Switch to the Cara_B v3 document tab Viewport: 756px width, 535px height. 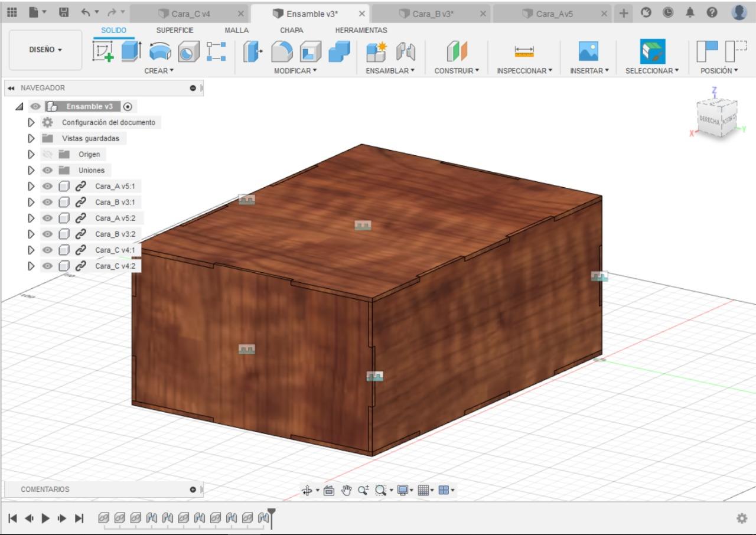(433, 14)
